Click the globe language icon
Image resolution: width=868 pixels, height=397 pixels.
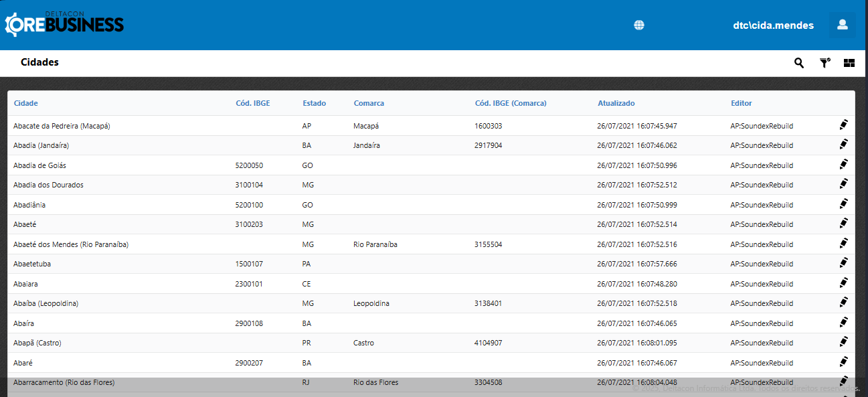coord(639,25)
